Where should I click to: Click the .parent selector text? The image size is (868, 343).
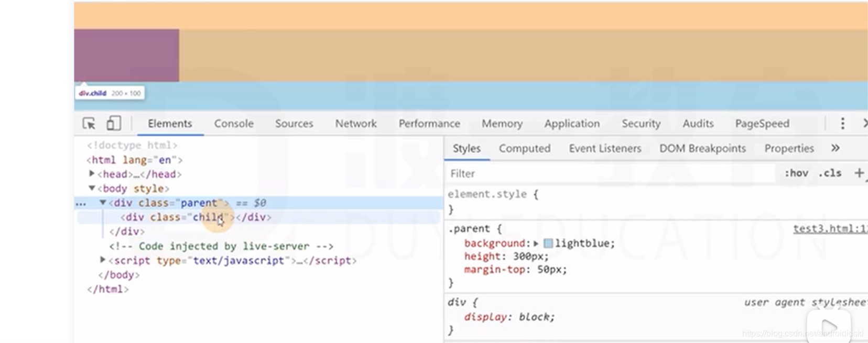tap(469, 229)
